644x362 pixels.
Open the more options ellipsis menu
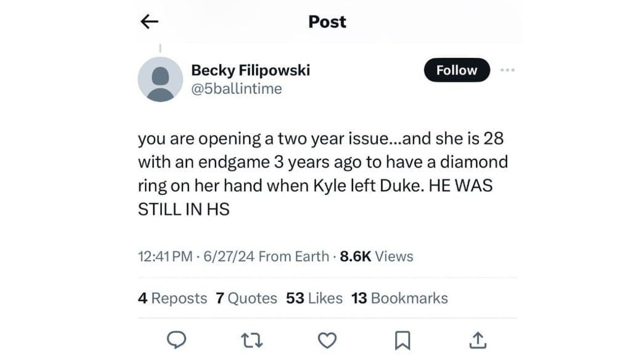pos(508,70)
